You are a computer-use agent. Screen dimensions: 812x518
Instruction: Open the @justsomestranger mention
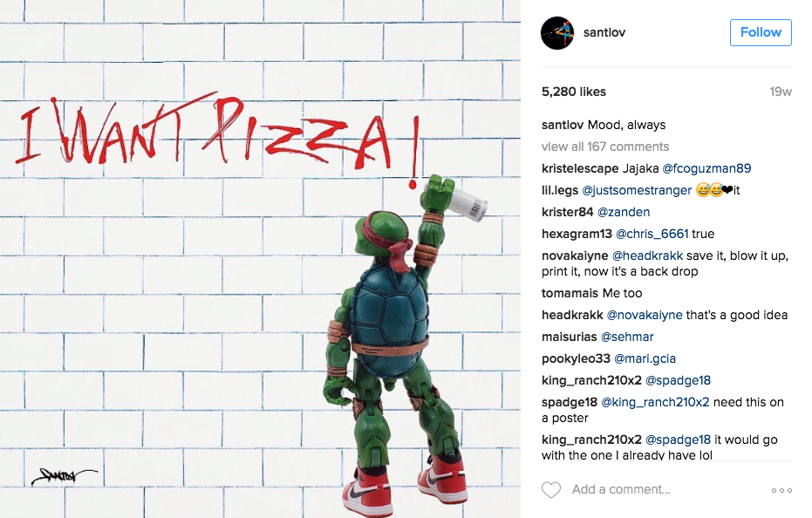tap(637, 190)
